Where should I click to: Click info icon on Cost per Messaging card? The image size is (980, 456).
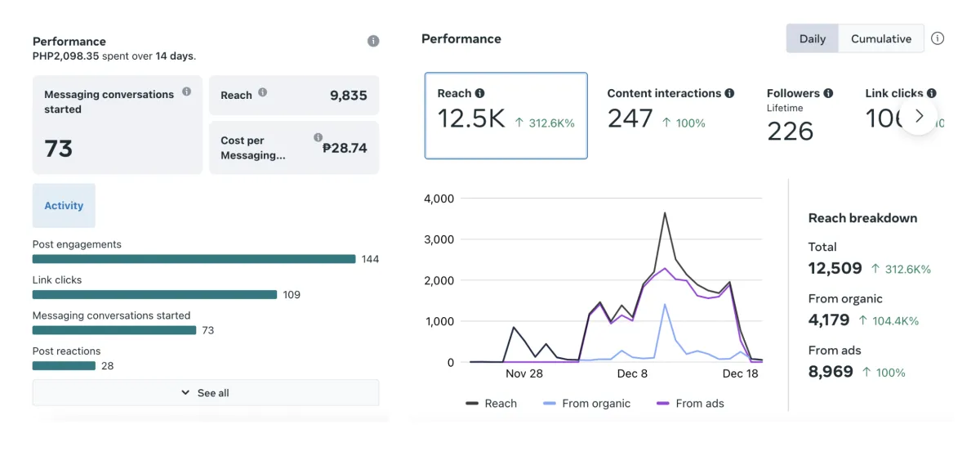click(318, 137)
